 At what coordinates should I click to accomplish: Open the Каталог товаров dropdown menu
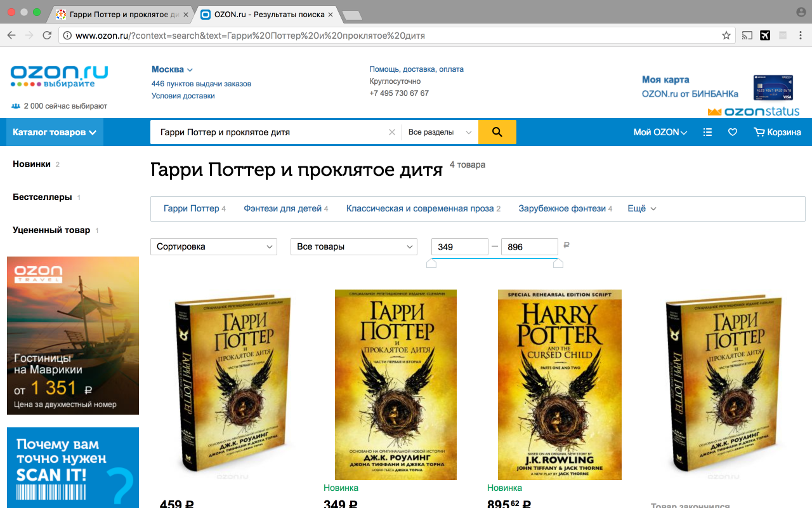[55, 132]
